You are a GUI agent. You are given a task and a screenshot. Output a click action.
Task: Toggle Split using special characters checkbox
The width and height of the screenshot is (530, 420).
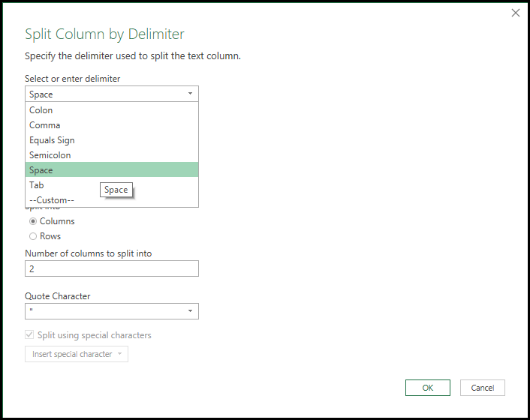(30, 335)
